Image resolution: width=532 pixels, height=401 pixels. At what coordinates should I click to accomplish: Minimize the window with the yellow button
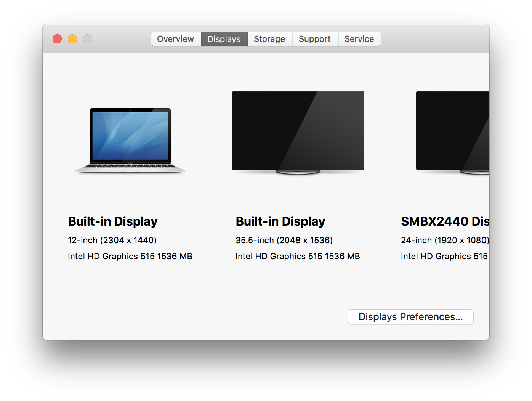(x=72, y=39)
